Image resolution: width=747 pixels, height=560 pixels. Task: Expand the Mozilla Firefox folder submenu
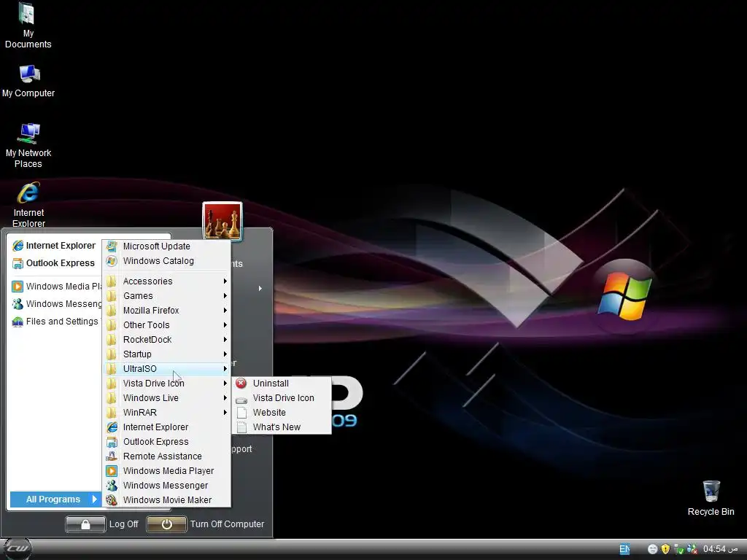tap(167, 311)
